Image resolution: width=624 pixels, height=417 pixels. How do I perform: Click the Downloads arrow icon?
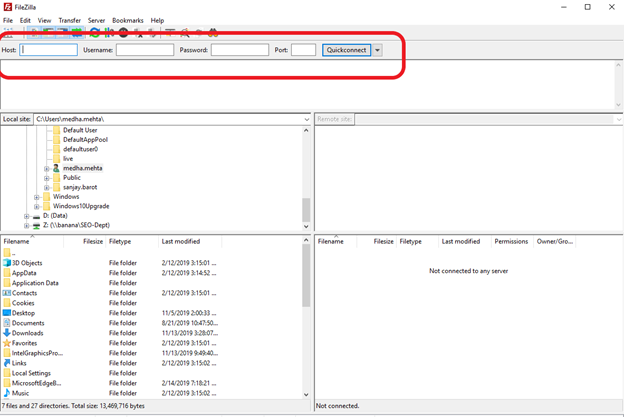[7, 333]
